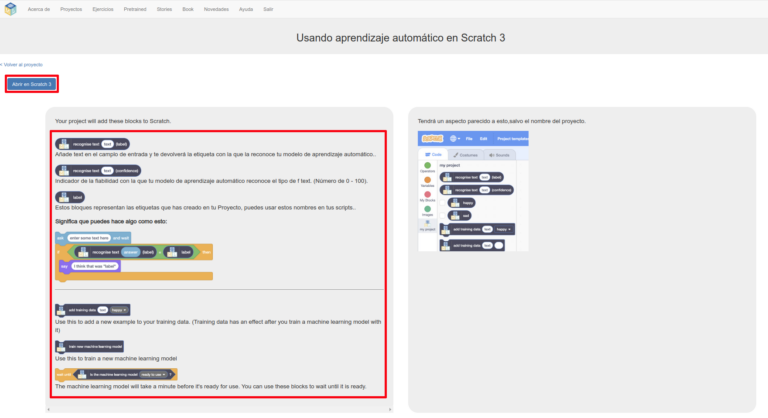Click the Machine Learning for Kids logo
The image size is (768, 418).
(10, 9)
